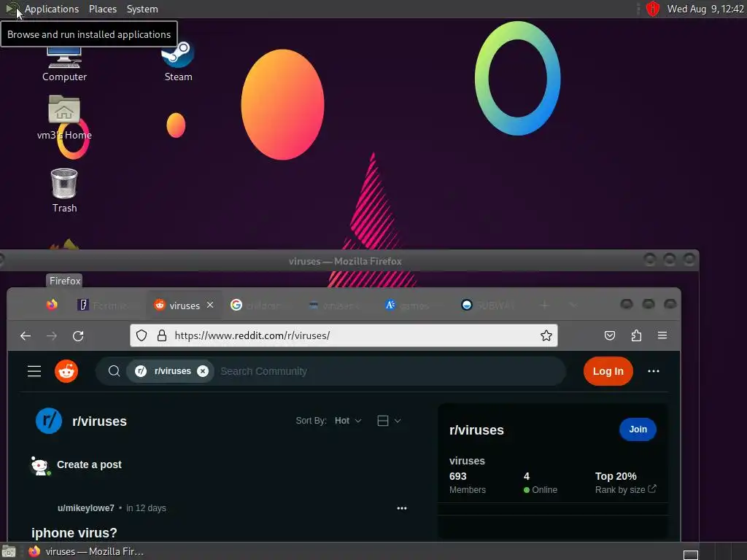
Task: Open a new browser tab
Action: coord(544,306)
